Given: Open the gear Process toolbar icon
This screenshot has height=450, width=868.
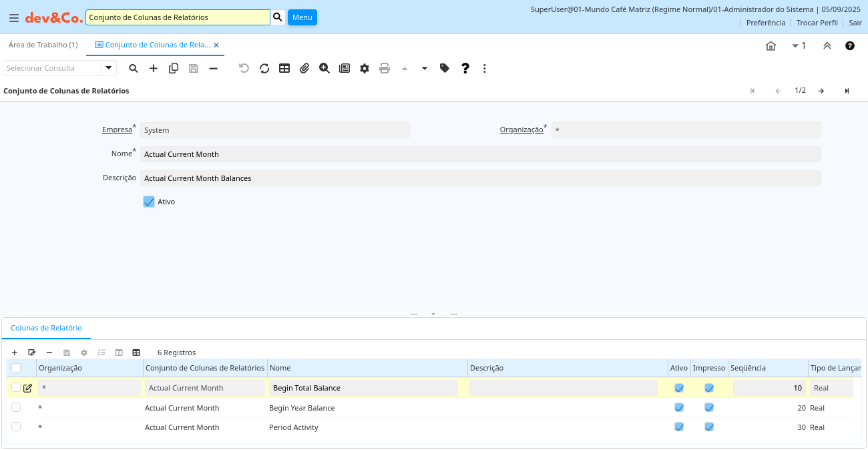Looking at the screenshot, I should pos(365,68).
